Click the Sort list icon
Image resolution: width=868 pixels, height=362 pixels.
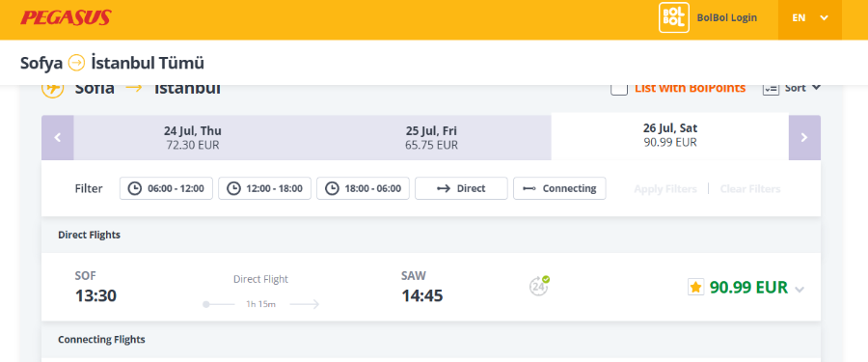tap(772, 89)
